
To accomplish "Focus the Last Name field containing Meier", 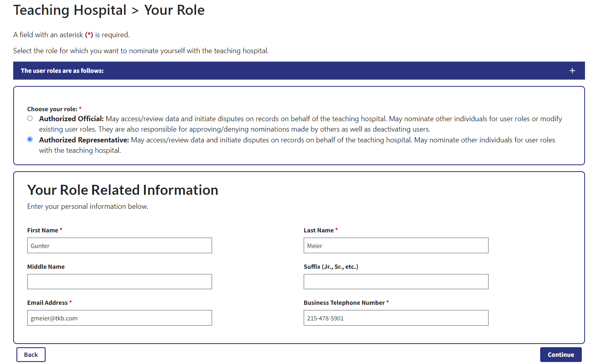I will click(x=396, y=246).
